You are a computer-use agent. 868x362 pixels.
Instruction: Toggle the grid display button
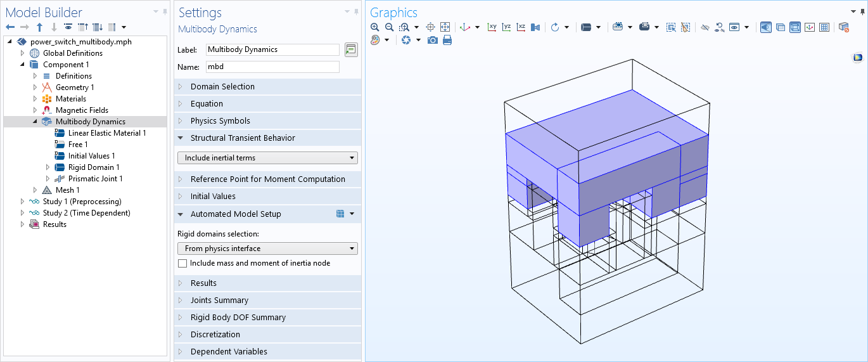click(824, 27)
